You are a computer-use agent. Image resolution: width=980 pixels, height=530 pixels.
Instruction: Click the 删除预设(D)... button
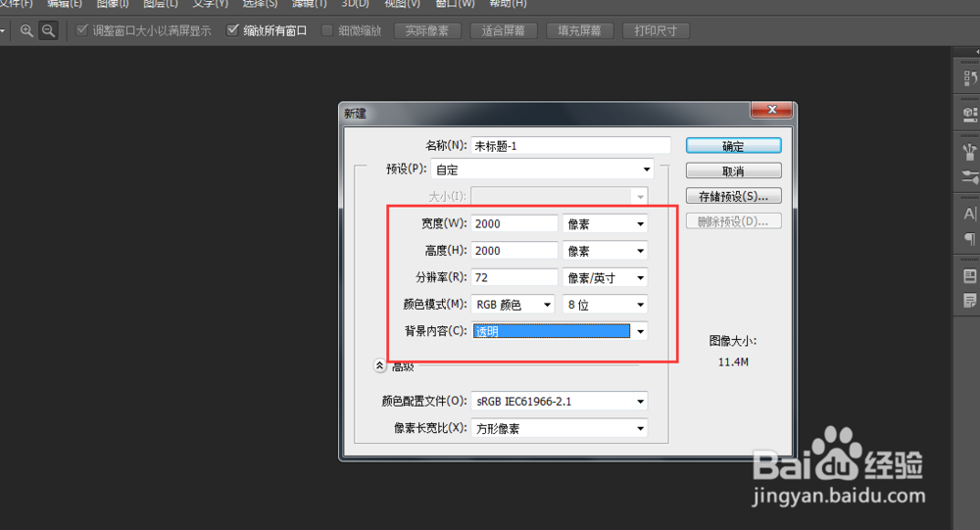[734, 220]
